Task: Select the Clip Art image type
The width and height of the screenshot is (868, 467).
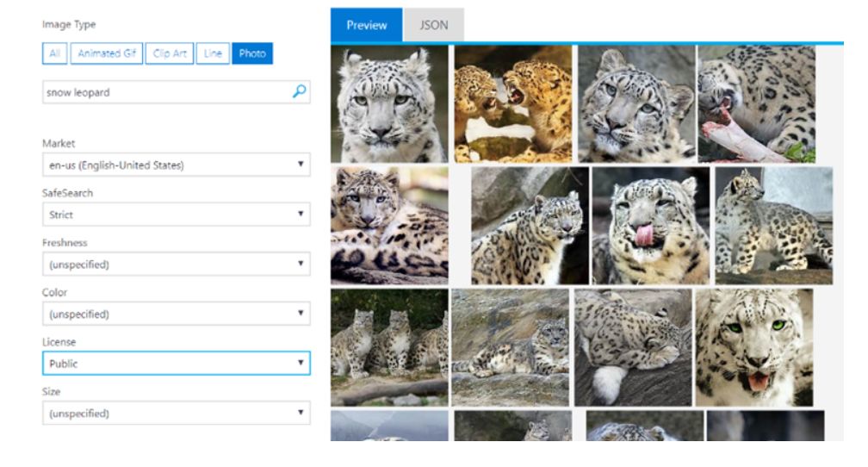Action: click(x=168, y=53)
